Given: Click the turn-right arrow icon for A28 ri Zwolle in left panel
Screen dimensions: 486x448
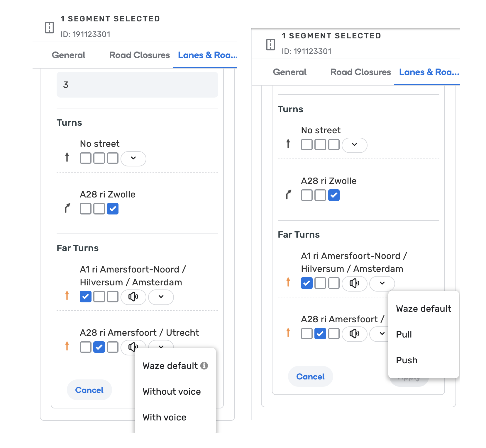Looking at the screenshot, I should 67,208.
